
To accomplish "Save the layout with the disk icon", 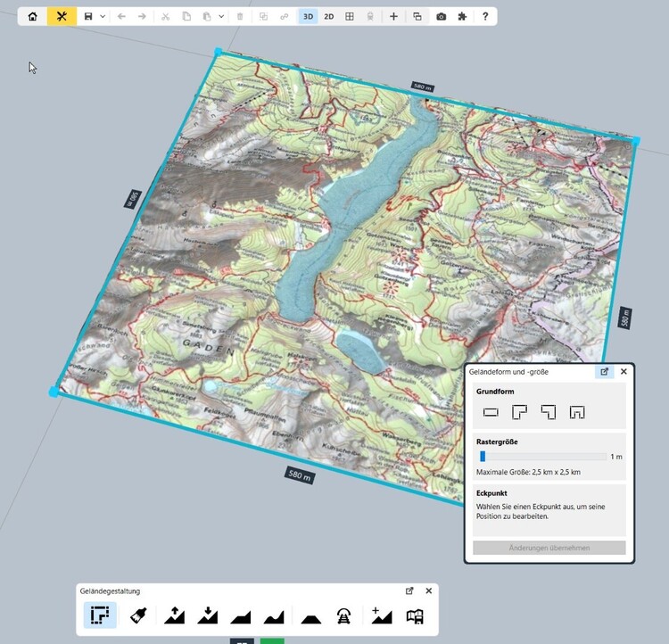I will click(88, 17).
